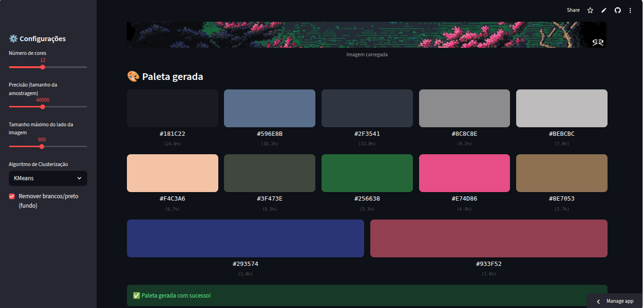Select the pink #E74D86 color swatch
Viewport: 644px width, 308px height.
click(464, 173)
